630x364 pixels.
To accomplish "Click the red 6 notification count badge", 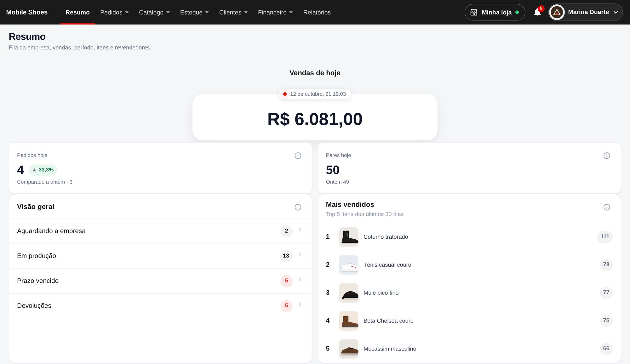I will pos(541,9).
